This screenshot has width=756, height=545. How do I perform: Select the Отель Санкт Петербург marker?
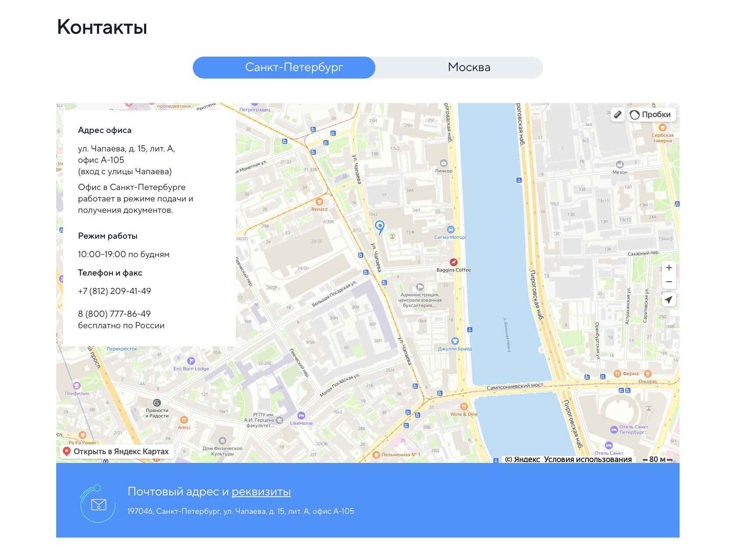[614, 430]
